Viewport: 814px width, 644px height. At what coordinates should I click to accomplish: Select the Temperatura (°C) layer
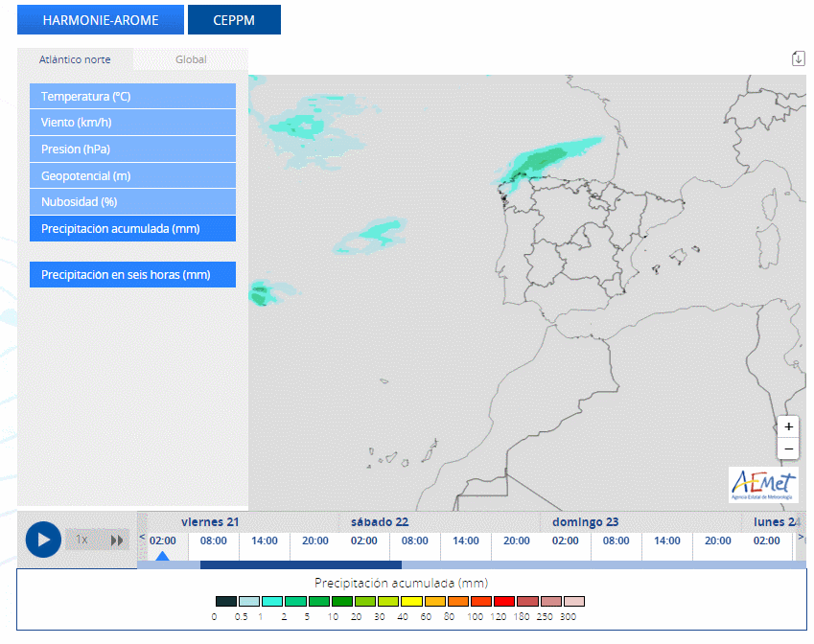[x=132, y=97]
